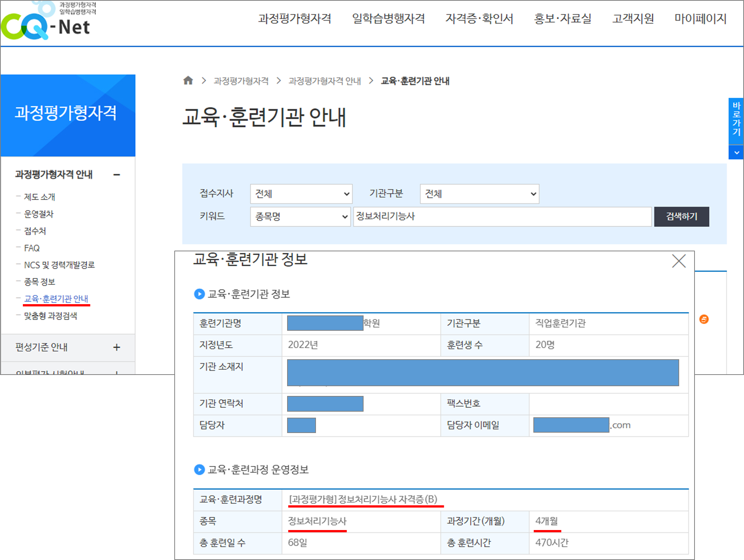This screenshot has width=744, height=560.
Task: Click the down arrow under 바로가기
Action: tap(737, 153)
